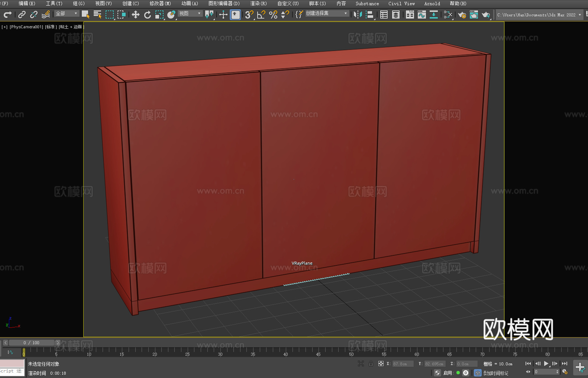Click Use Pivot Point Center icon

tap(209, 14)
